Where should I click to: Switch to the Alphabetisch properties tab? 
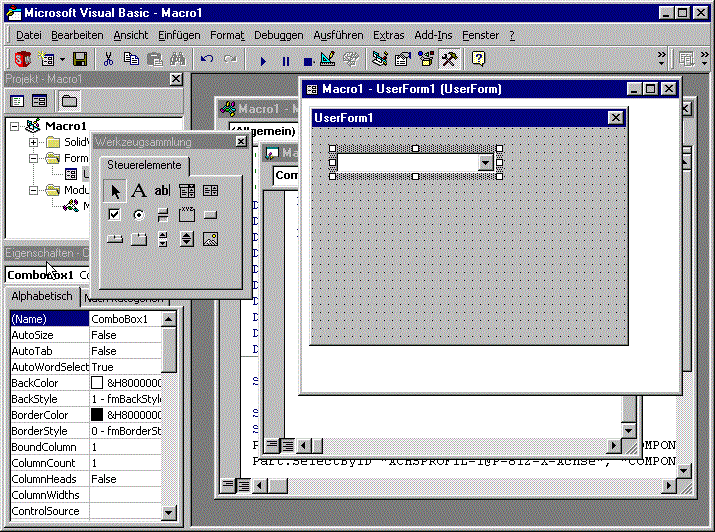tap(42, 296)
